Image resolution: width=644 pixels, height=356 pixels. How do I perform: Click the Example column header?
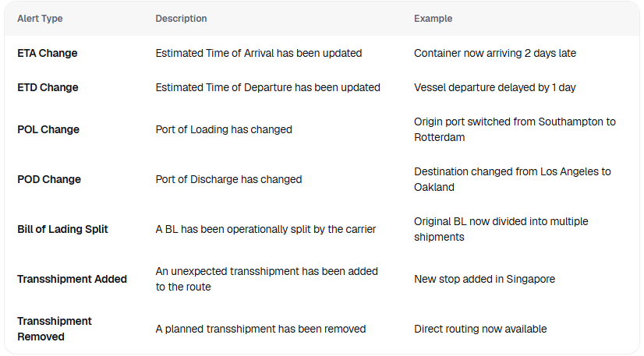433,19
